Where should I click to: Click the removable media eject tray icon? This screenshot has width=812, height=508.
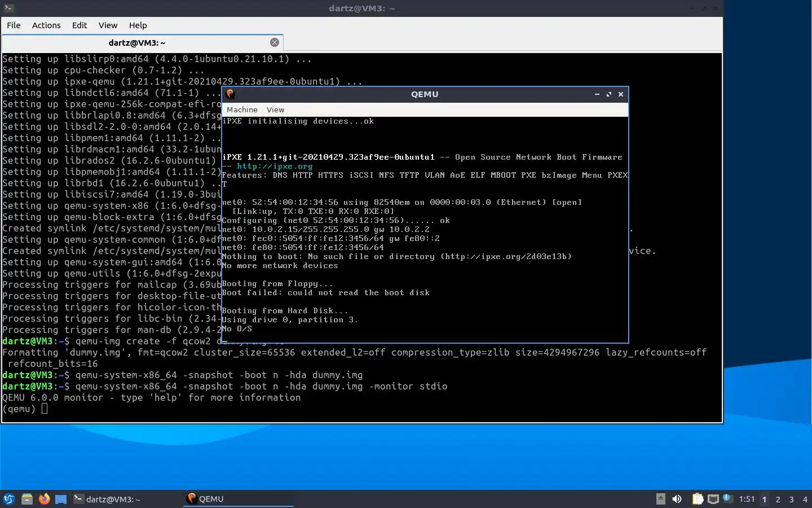point(661,499)
